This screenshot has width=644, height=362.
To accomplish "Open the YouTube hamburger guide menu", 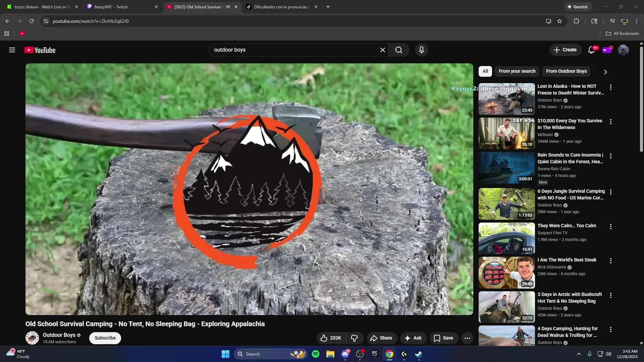I will 12,50.
